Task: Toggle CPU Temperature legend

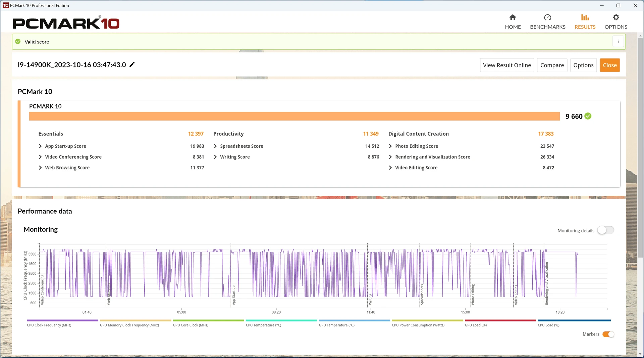Action: pos(281,323)
